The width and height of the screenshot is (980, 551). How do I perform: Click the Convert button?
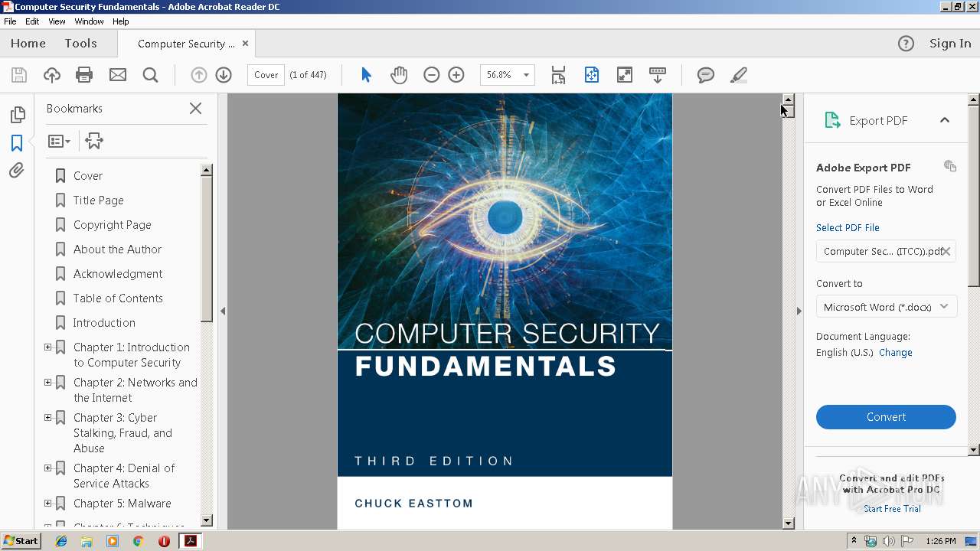coord(886,417)
